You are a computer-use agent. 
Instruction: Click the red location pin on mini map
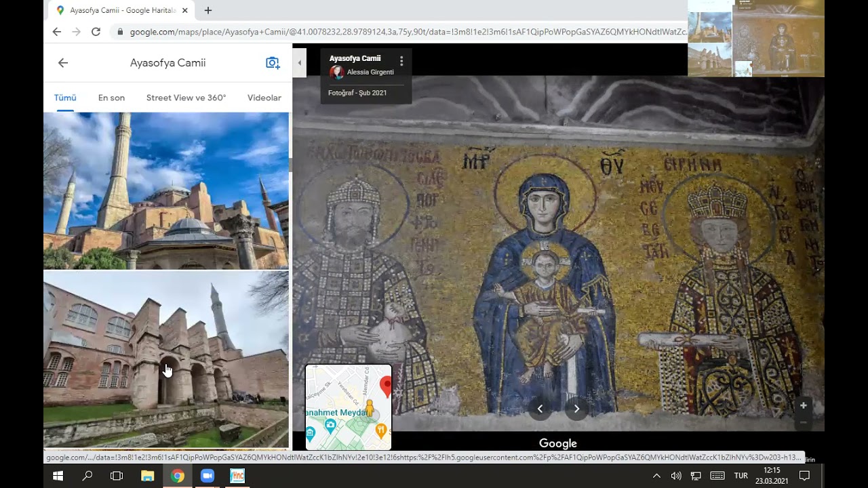[x=387, y=387]
